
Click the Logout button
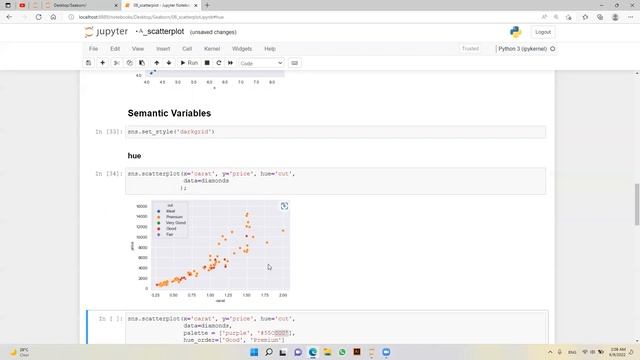click(543, 32)
